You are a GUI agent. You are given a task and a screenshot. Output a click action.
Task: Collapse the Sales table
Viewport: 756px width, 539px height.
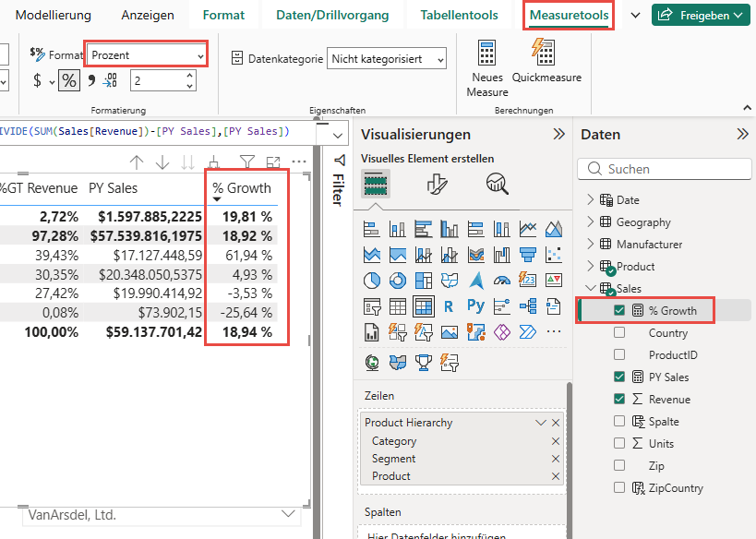(591, 288)
